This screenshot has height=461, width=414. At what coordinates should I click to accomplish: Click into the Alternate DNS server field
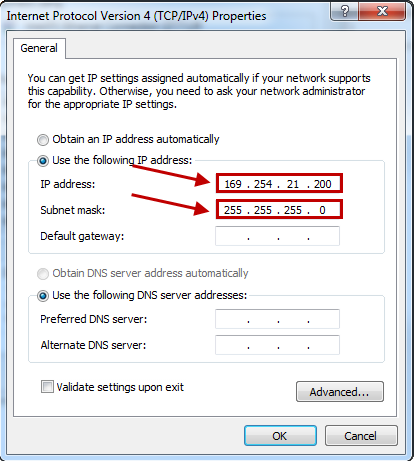pos(277,345)
